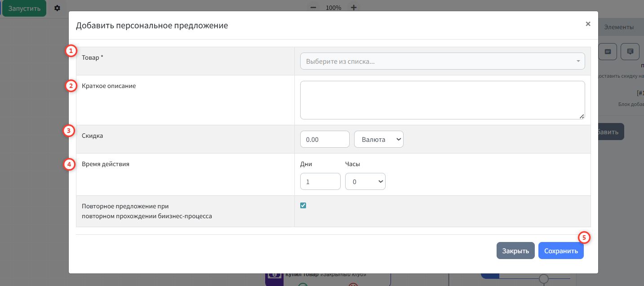
Task: Open the 'Часы' hours dropdown
Action: [x=365, y=182]
